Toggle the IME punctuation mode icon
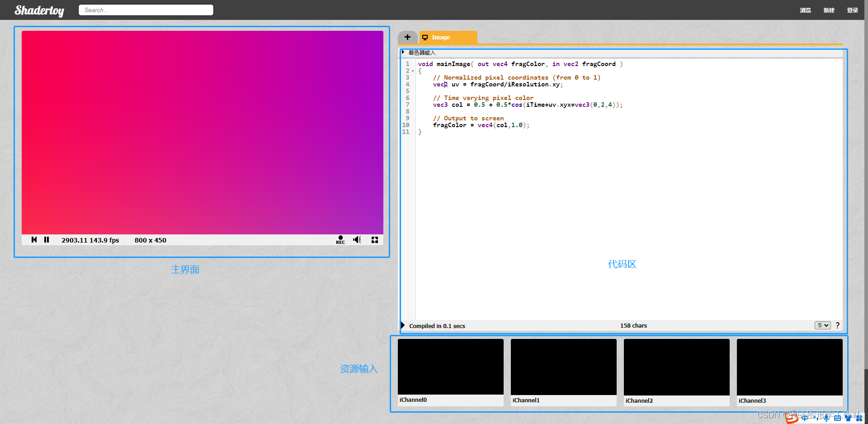 click(816, 419)
